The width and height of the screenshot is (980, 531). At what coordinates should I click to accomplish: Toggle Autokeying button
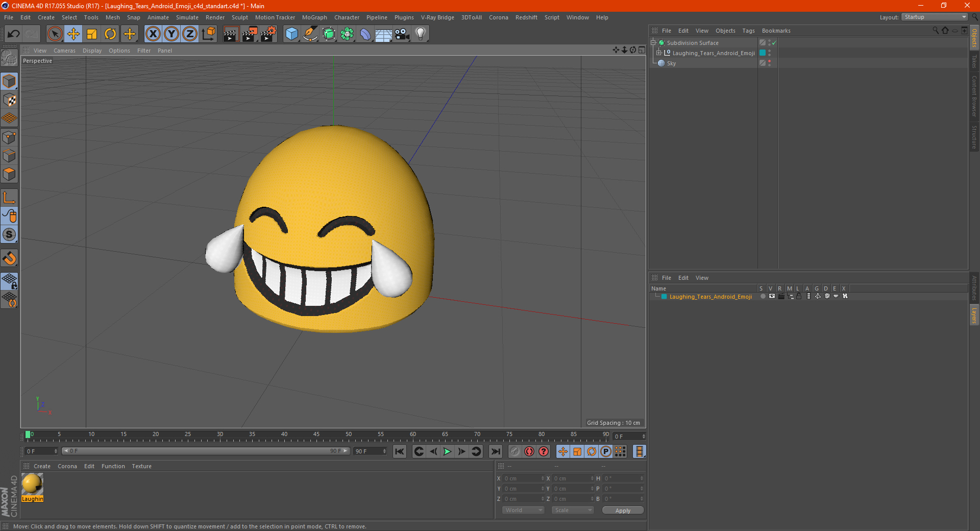(529, 451)
